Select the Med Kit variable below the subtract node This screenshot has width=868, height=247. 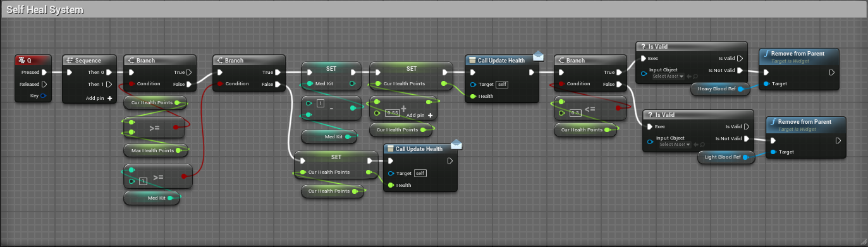329,136
